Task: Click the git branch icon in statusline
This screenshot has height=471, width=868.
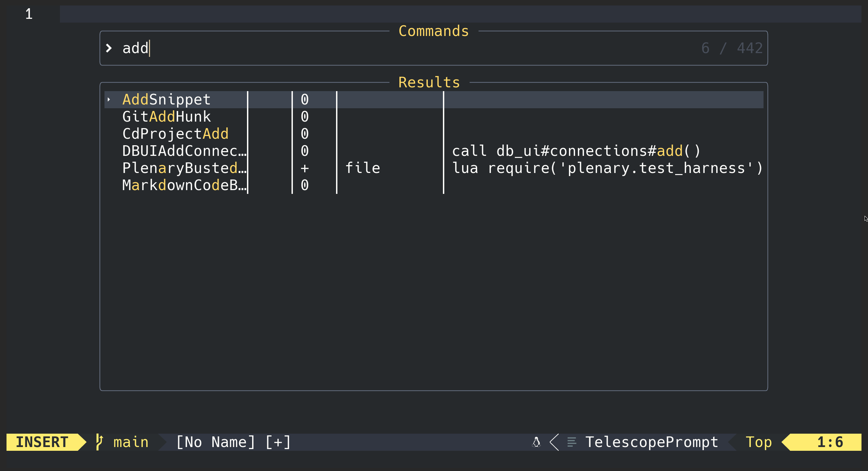Action: click(99, 442)
